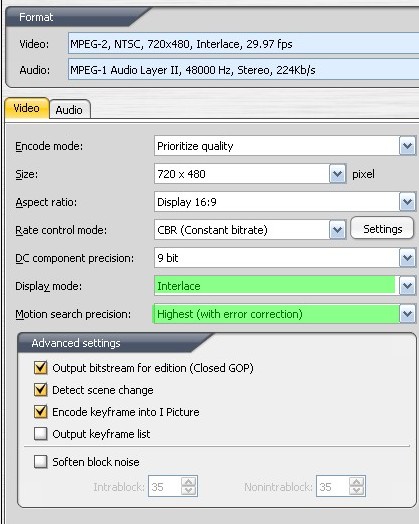The height and width of the screenshot is (524, 419).
Task: Click the Video format text field
Action: click(x=244, y=44)
